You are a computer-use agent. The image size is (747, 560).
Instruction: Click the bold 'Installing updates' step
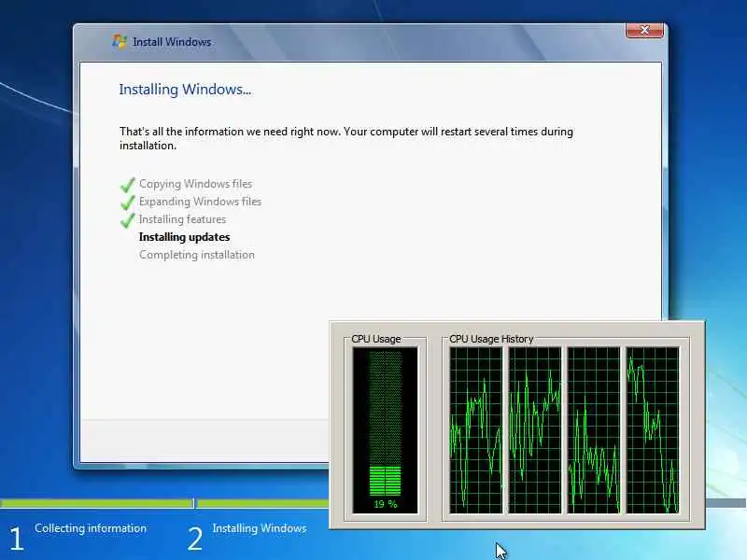(x=184, y=237)
